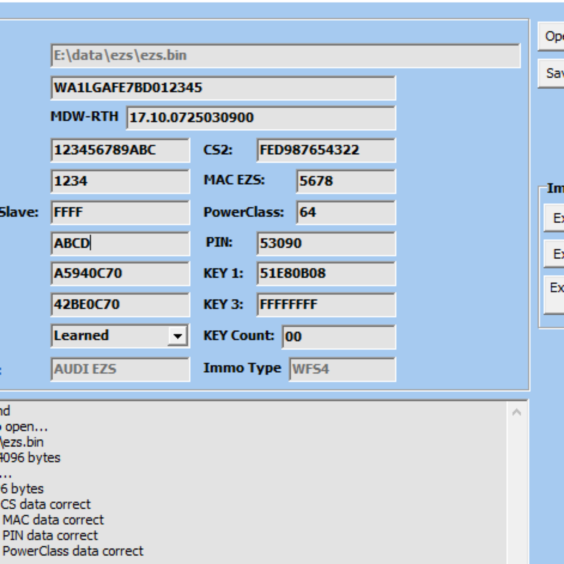Click the 'MAC EZS:' label
This screenshot has width=564, height=564.
234,180
